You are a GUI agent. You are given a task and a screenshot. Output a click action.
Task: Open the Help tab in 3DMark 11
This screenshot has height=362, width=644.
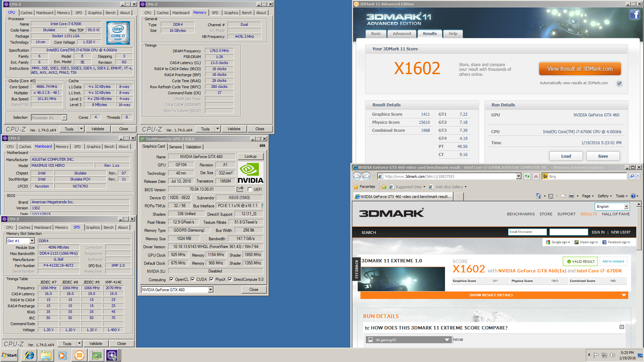pyautogui.click(x=453, y=34)
